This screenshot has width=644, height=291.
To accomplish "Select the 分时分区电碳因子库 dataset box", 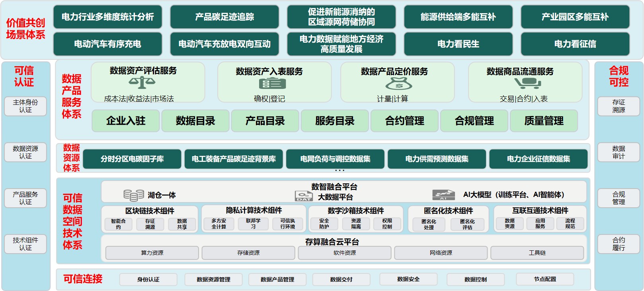I will click(x=132, y=159).
